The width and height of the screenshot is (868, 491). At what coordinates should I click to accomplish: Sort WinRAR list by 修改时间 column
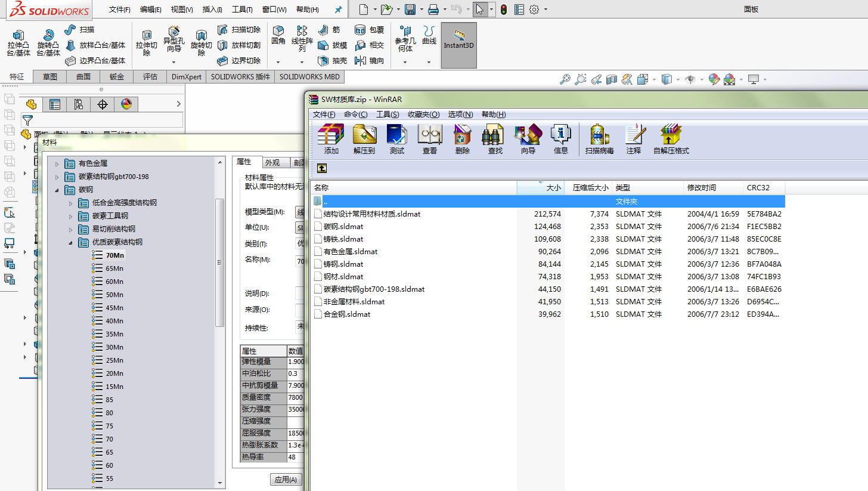click(x=713, y=187)
